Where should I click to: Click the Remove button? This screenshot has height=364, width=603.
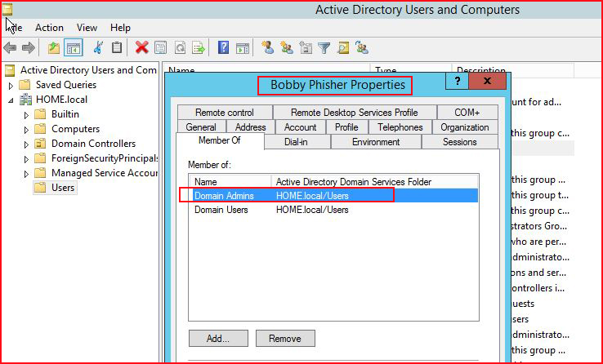click(x=285, y=338)
